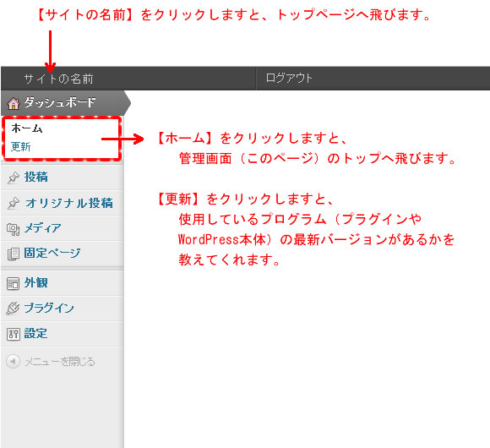
Task: Open the プラグイン menu
Action: pos(49,308)
